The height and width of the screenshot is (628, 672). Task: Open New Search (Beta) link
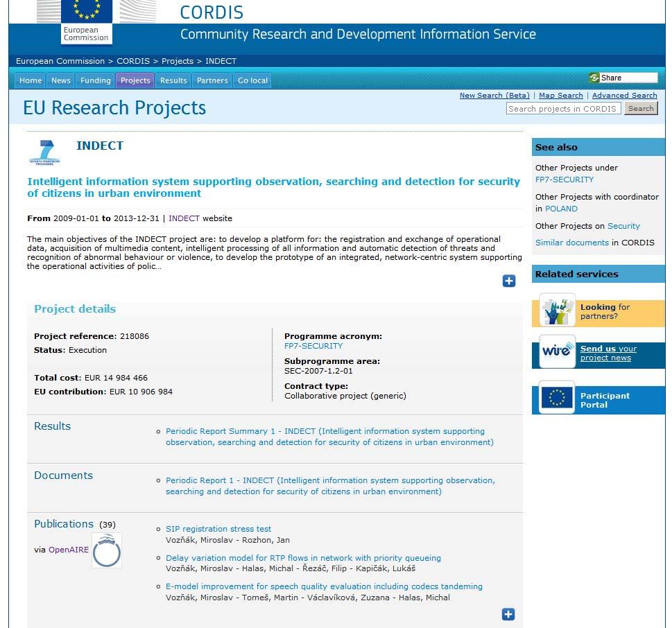494,96
